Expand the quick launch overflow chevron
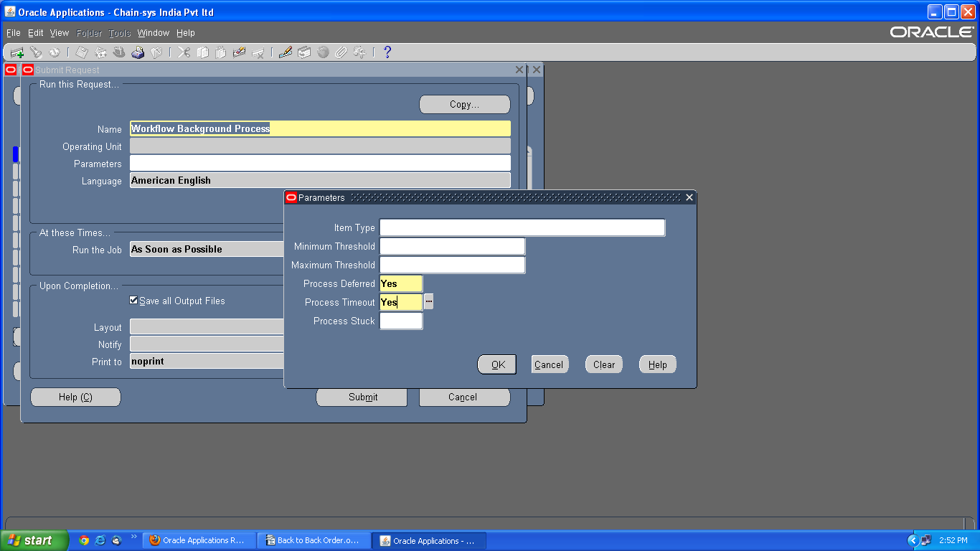This screenshot has width=980, height=551. [x=133, y=536]
